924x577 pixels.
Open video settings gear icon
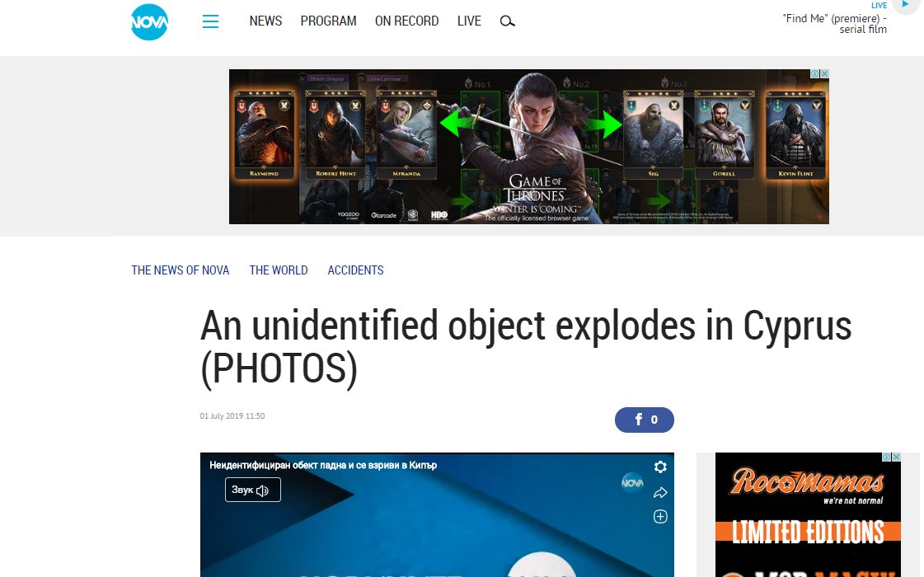(660, 467)
